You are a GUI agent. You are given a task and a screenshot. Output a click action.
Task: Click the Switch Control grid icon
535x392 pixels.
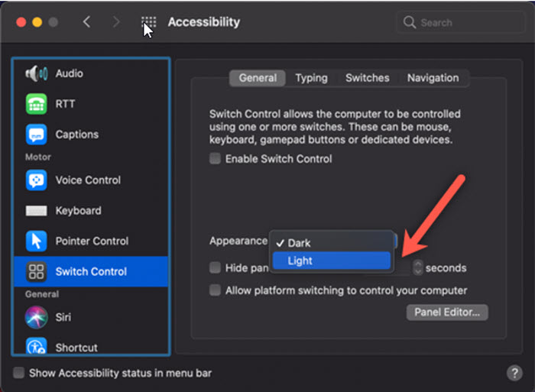pos(36,271)
